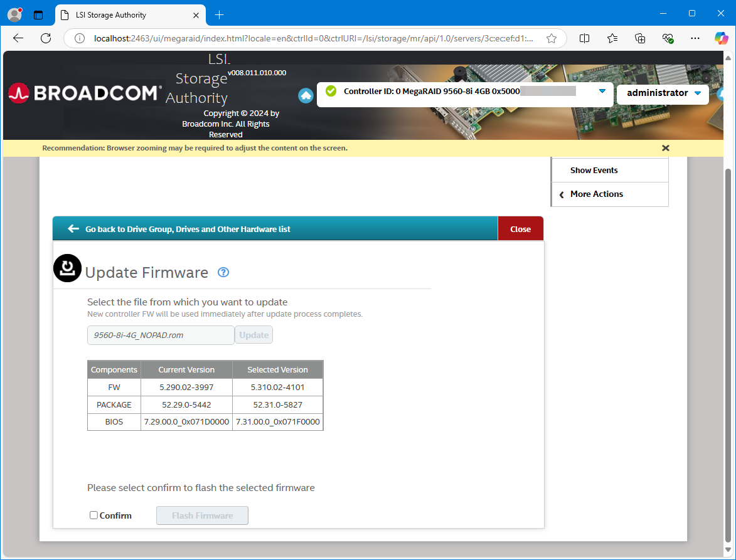Close the LSI Storage Authority tab
Image resolution: width=736 pixels, height=560 pixels.
(196, 15)
